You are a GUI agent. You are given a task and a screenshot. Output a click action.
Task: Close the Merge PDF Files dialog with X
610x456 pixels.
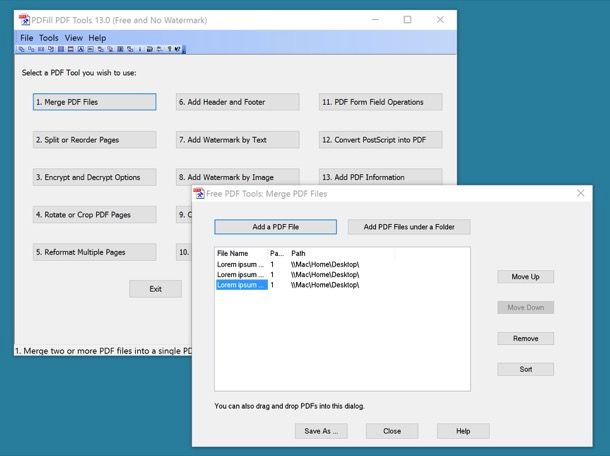pos(580,193)
